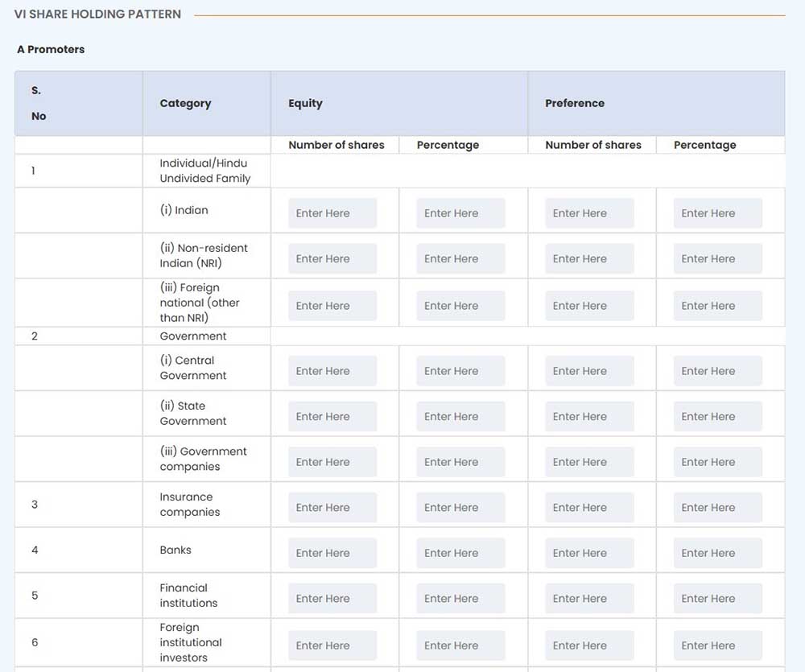
Task: Click Preference Percentage for State Government
Action: pos(717,417)
